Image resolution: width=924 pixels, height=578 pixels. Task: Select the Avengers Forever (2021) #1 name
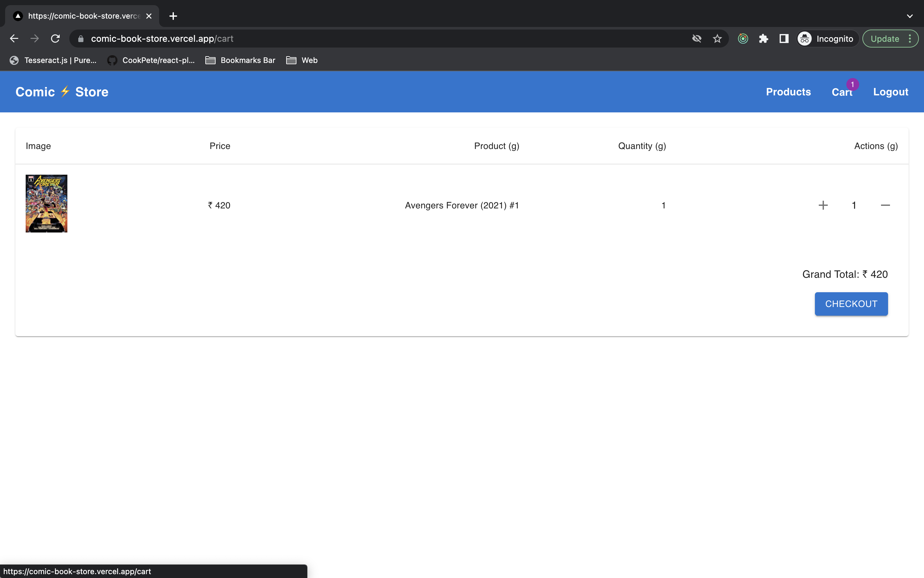tap(462, 205)
